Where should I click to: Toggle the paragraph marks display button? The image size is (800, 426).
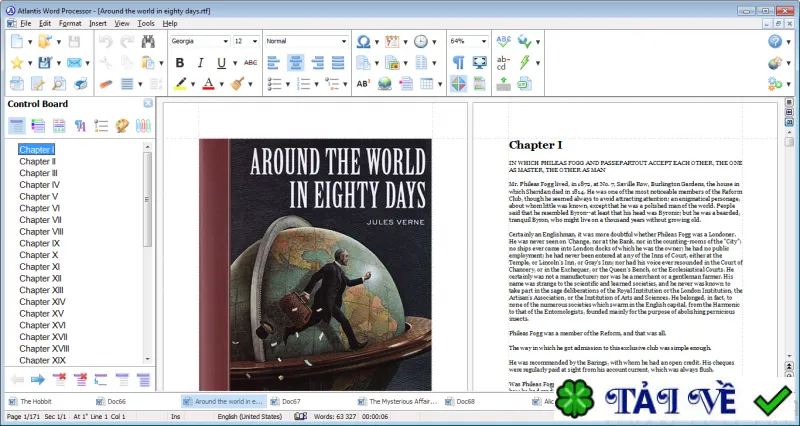tap(458, 63)
